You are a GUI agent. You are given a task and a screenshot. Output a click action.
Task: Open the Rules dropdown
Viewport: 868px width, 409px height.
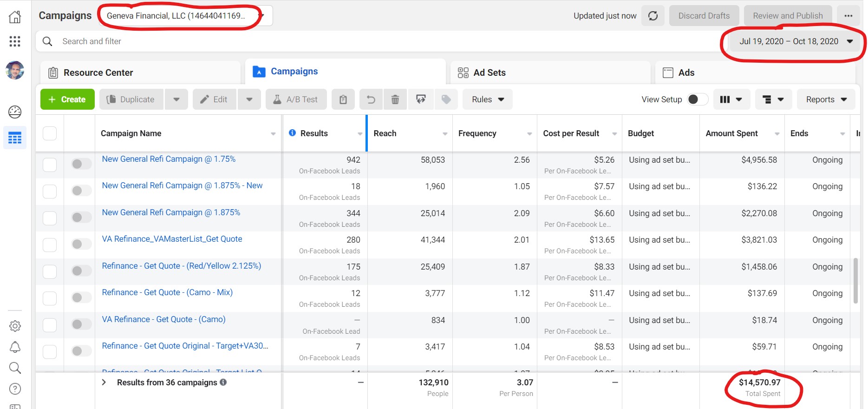click(488, 99)
